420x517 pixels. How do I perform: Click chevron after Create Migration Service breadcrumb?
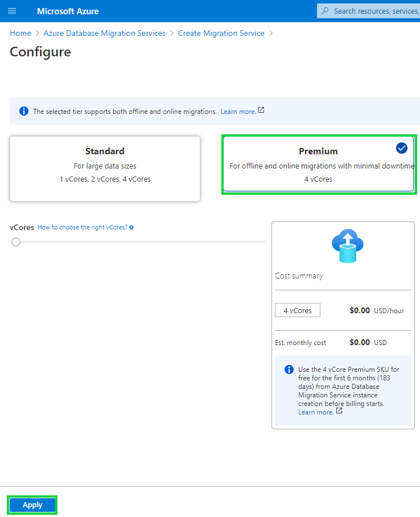click(x=271, y=33)
